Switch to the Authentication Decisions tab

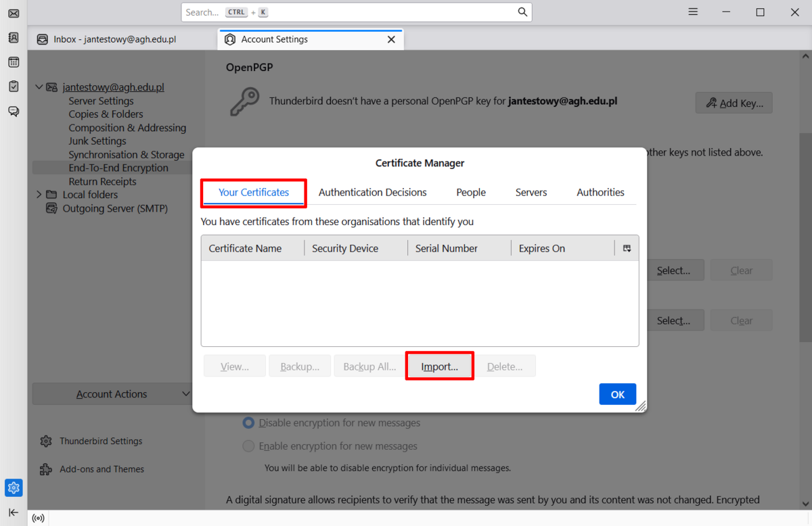tap(372, 192)
